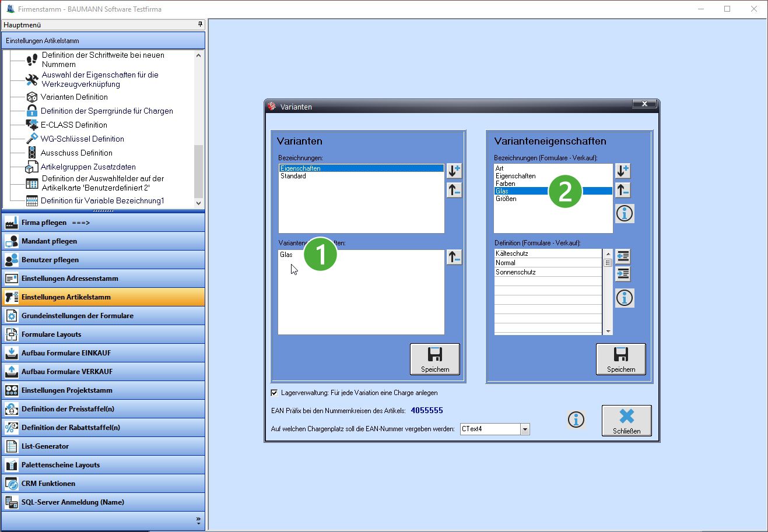Open CRM Funktionen menu
Image resolution: width=768 pixels, height=532 pixels.
pos(103,484)
